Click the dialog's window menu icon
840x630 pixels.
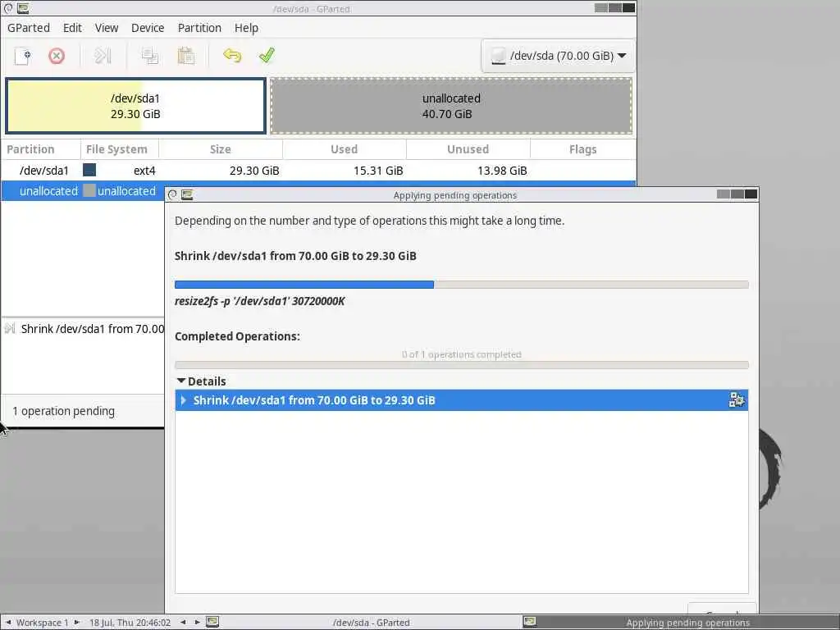[172, 195]
